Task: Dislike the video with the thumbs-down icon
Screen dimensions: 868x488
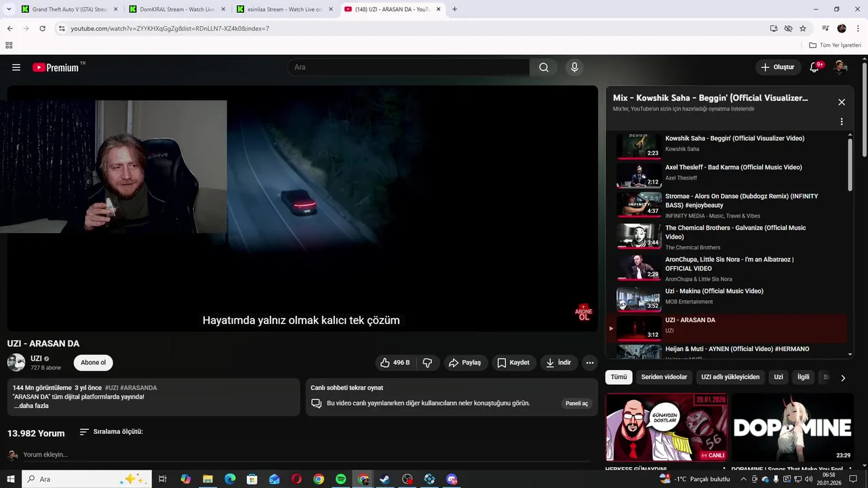Action: (427, 363)
